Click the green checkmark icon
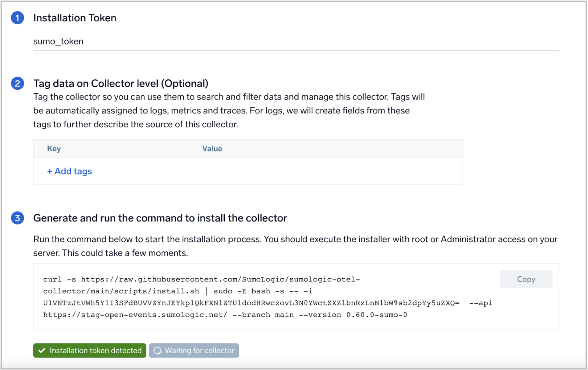This screenshot has height=370, width=588. click(x=42, y=350)
